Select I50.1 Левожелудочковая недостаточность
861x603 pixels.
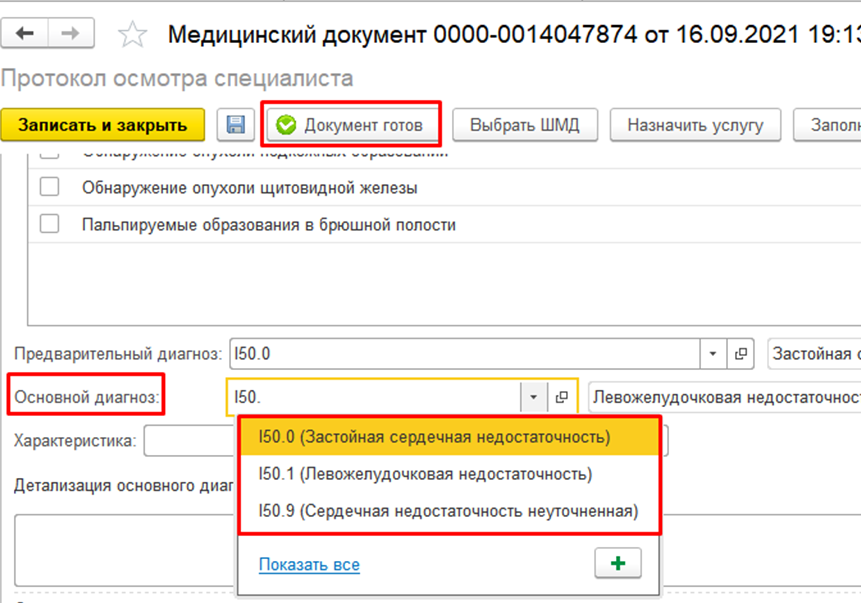[425, 474]
